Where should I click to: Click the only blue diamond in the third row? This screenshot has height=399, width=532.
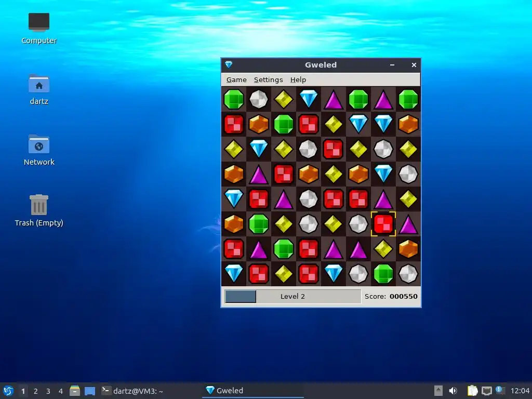point(259,149)
